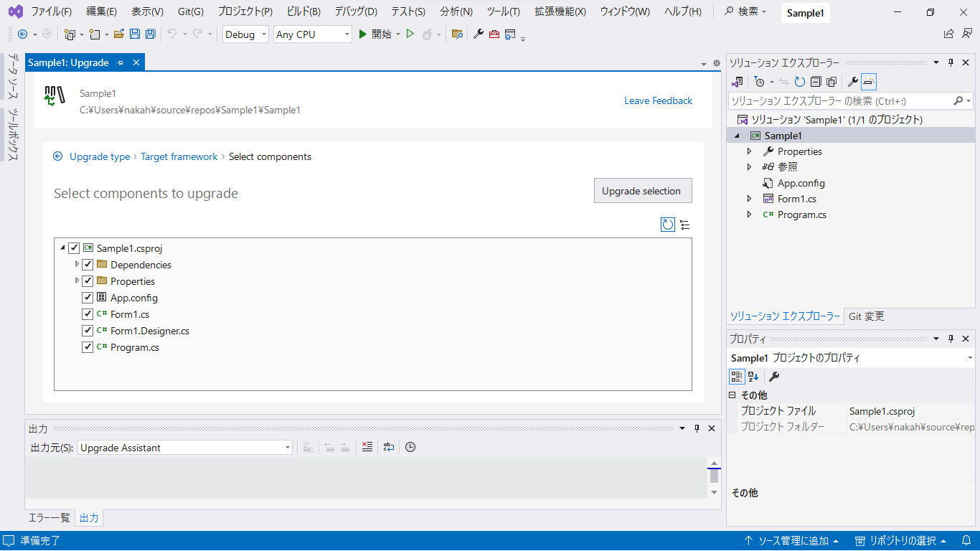Toggle the Program.cs checkbox

(88, 347)
